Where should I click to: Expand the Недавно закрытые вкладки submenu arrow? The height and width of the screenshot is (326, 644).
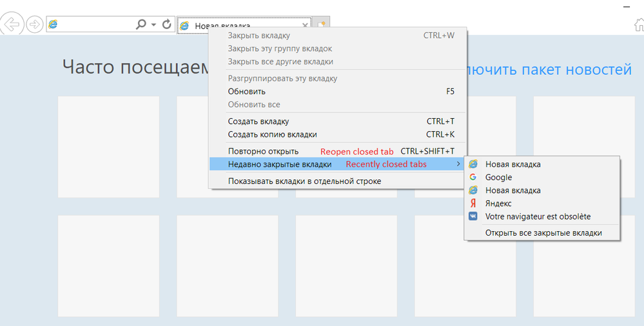point(458,164)
